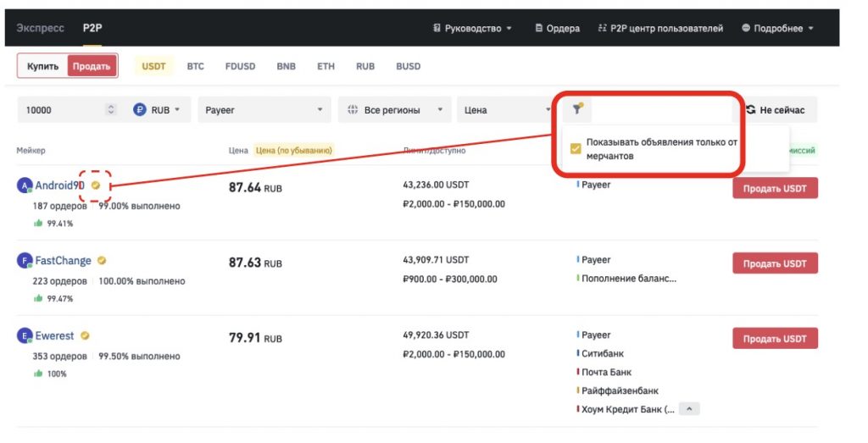The image size is (868, 443).
Task: Click 43,909.71 USDT available amount
Action: (436, 260)
